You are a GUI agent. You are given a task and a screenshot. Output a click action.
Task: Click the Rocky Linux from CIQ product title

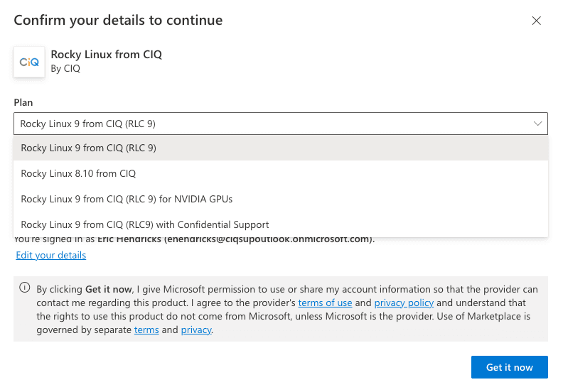coord(107,55)
